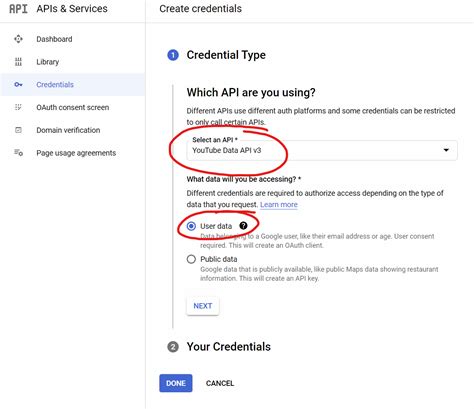Expand step 2 Your Credentials section
The height and width of the screenshot is (409, 474).
point(229,347)
